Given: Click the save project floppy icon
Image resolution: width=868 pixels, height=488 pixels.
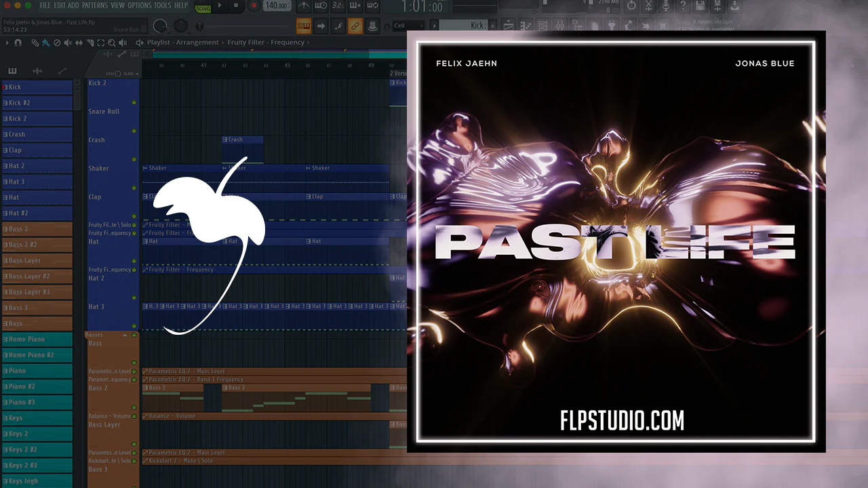Looking at the screenshot, I should click(701, 6).
